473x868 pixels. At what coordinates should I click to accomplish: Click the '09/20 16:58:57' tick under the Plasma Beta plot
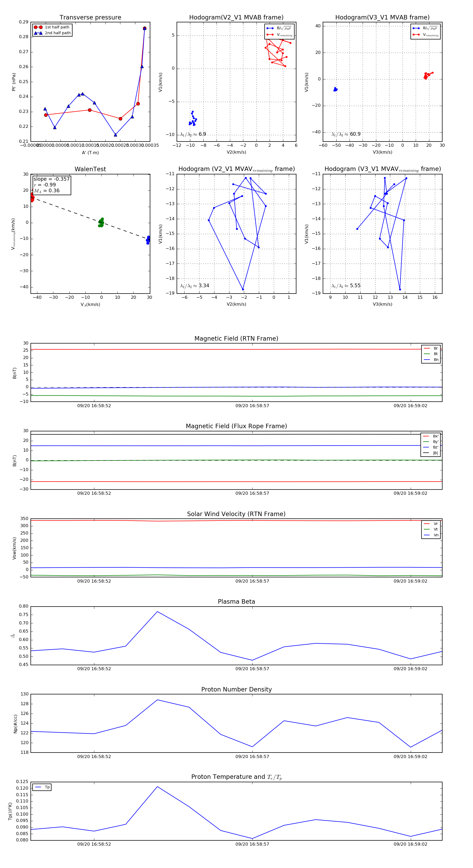coord(252,669)
